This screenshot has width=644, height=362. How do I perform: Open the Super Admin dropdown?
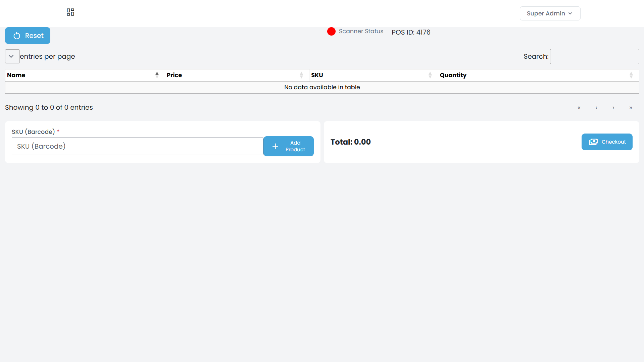click(550, 13)
